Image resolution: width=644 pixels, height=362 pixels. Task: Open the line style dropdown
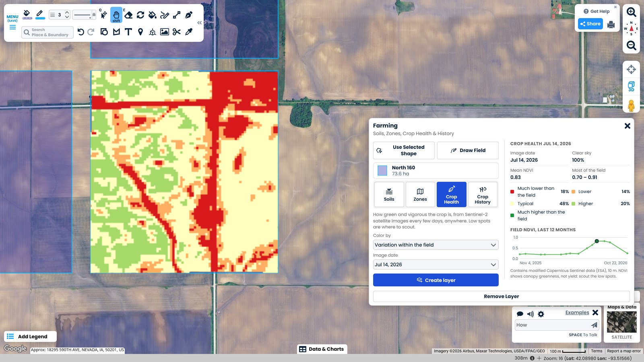point(84,15)
